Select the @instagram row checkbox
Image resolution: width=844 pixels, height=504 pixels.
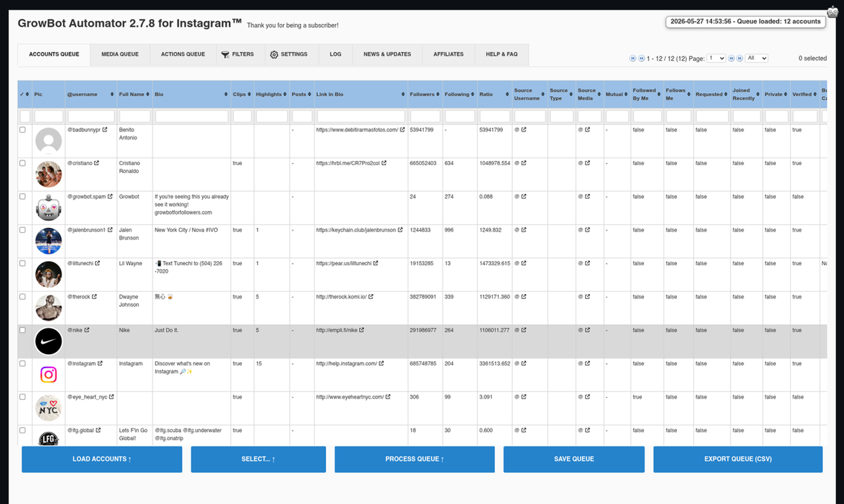(x=22, y=364)
